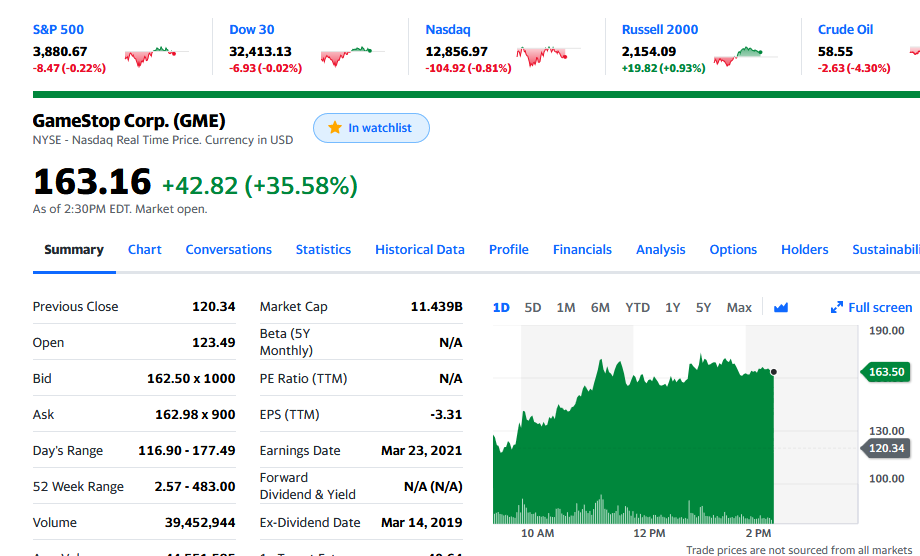
Task: Click the Volume value 39,452,944
Action: 200,523
